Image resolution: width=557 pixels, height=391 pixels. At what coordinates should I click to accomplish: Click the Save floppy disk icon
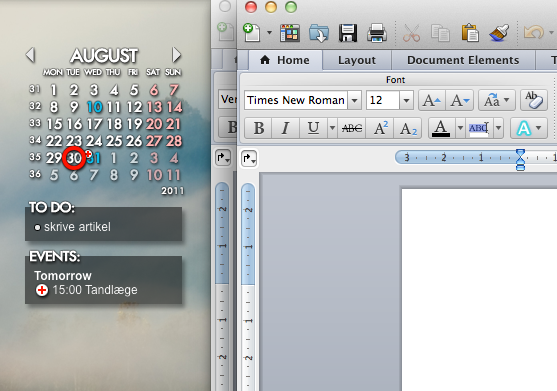pyautogui.click(x=347, y=33)
